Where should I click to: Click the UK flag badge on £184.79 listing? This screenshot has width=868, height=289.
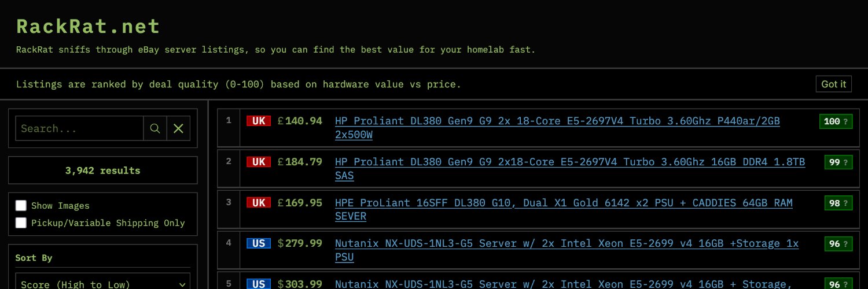(259, 162)
